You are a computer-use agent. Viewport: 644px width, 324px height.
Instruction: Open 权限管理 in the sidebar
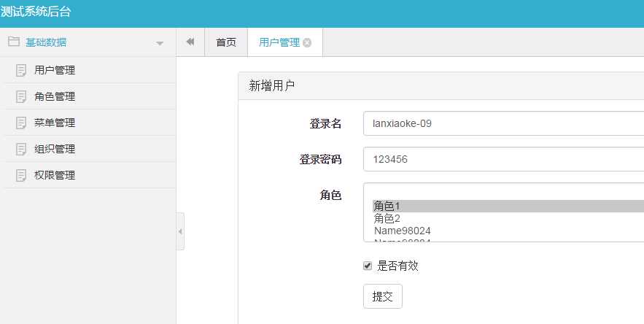click(x=55, y=176)
